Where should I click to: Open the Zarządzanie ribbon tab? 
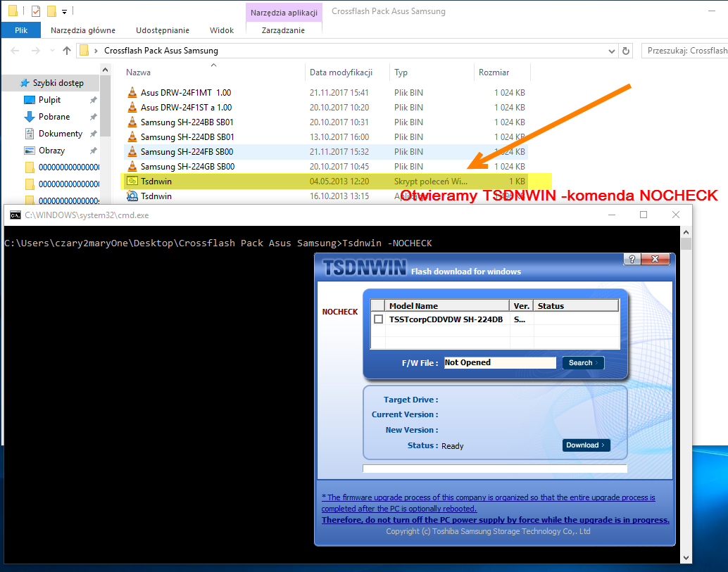pyautogui.click(x=283, y=30)
